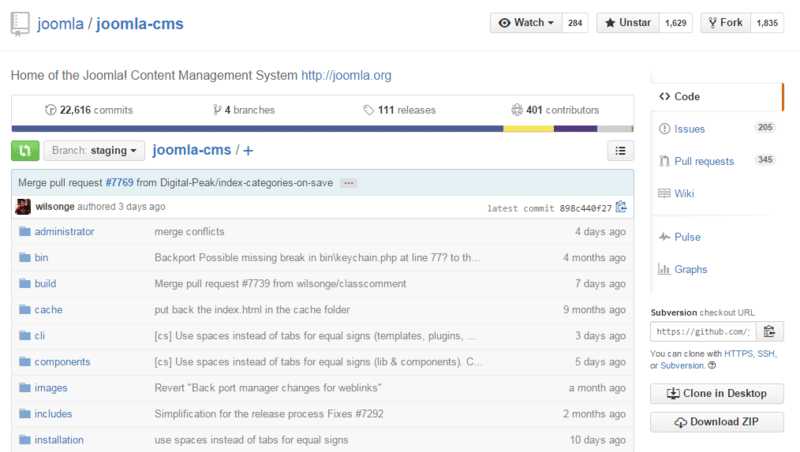800x452 pixels.
Task: Switch clone URL to HTTPS
Action: (x=738, y=354)
